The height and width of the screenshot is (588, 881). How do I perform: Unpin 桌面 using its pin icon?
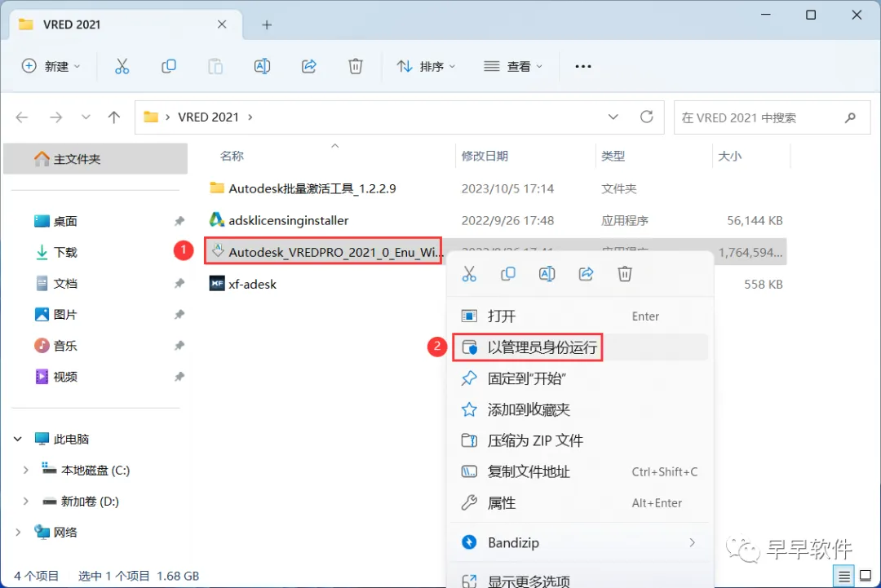tap(179, 221)
